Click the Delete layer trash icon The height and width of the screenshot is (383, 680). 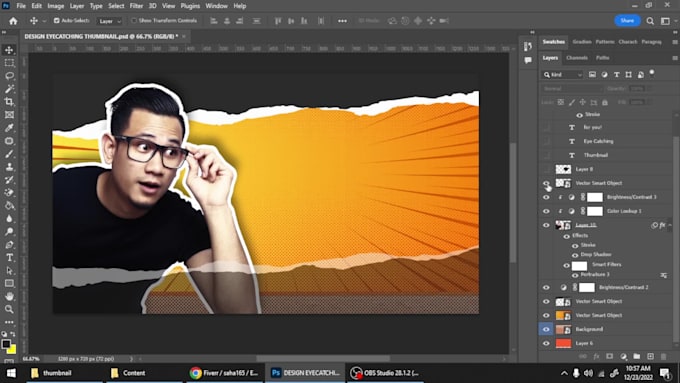pos(663,356)
